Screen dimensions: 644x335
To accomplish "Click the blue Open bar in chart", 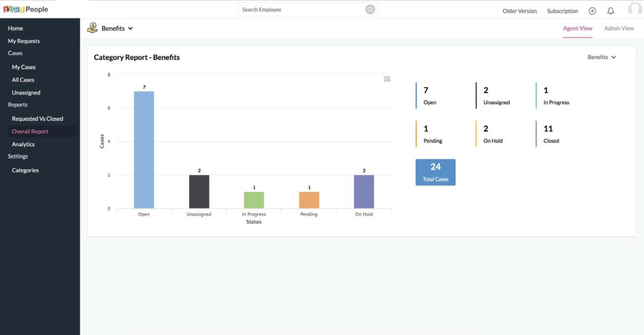I will [144, 150].
